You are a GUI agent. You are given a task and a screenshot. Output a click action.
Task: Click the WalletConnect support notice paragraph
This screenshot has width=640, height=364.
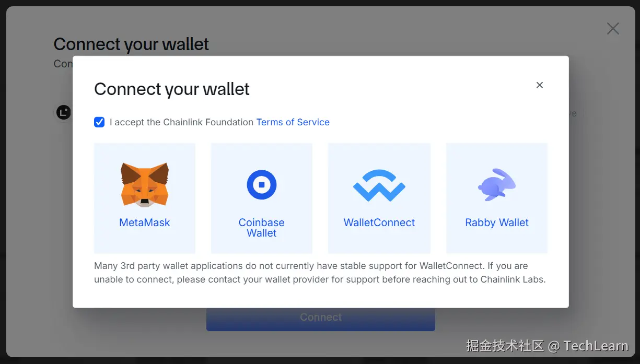tap(320, 273)
